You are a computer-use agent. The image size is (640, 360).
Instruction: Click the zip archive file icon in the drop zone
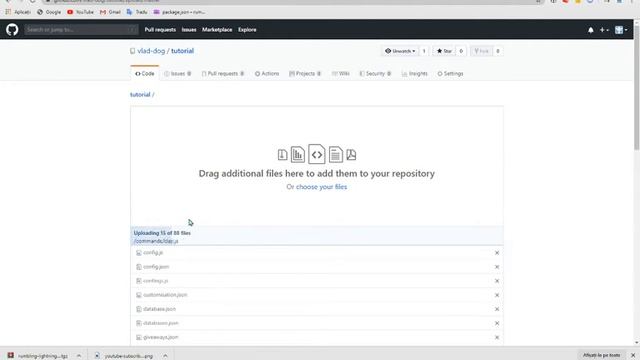tap(282, 155)
